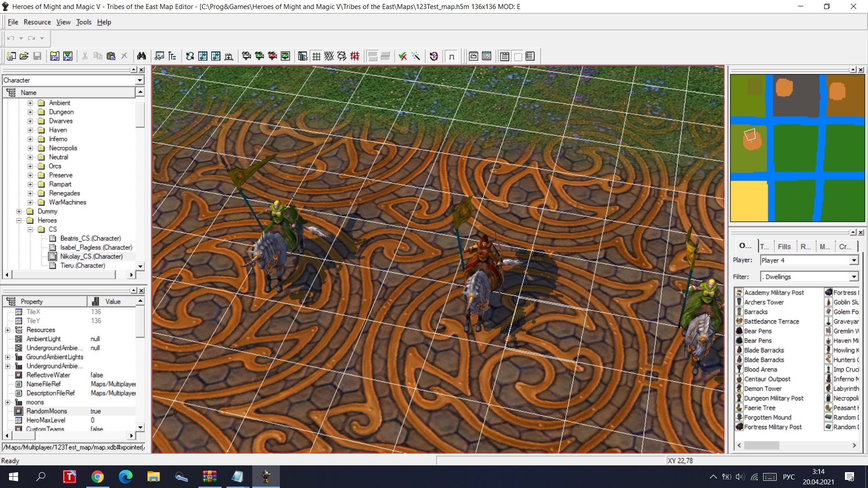This screenshot has height=488, width=868.
Task: Collapse the CS folder
Action: [x=30, y=230]
